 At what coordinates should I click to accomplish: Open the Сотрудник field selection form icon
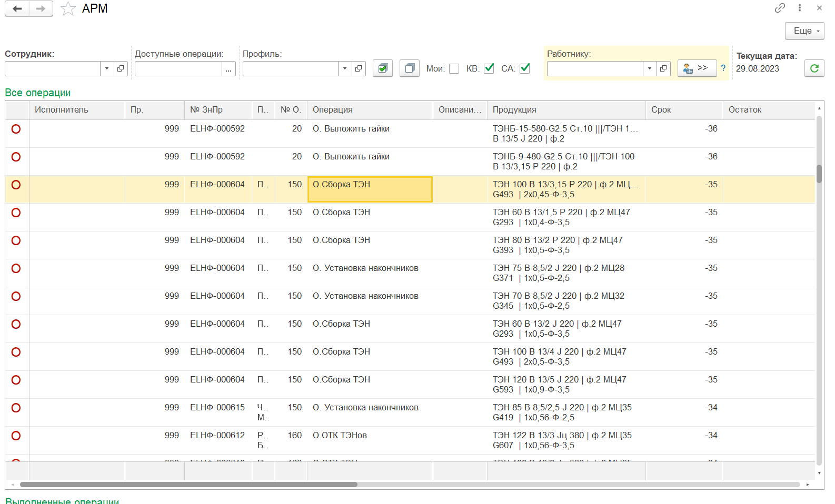[x=121, y=69]
